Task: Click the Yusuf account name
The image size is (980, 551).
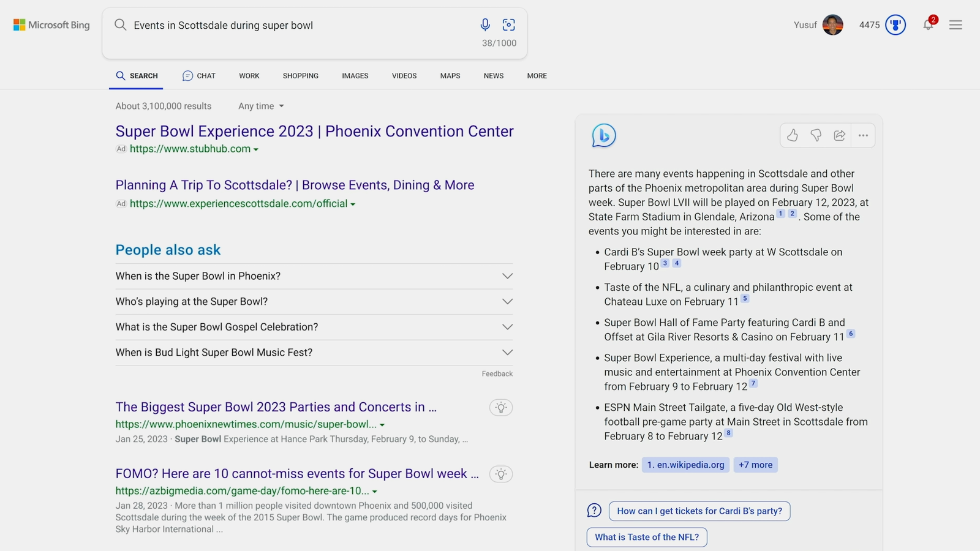Action: (805, 25)
